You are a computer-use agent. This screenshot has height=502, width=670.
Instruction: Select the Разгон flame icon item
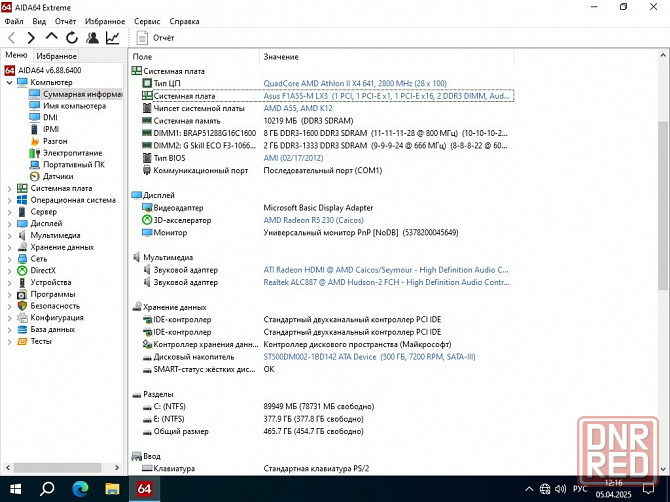click(35, 141)
